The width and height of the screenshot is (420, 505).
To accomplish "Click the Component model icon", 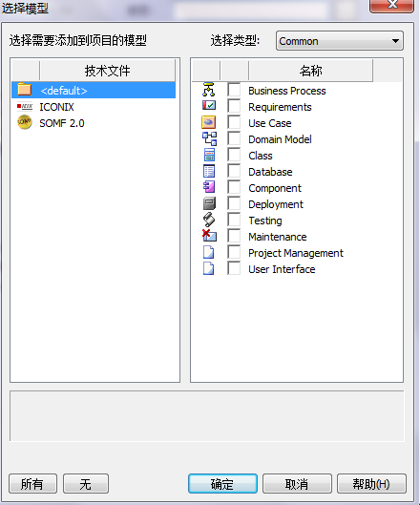I will [x=209, y=187].
